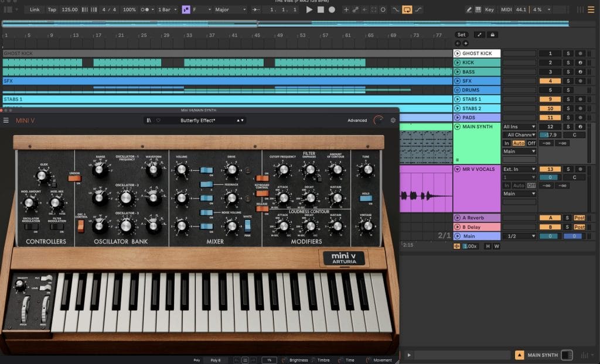Arm the GHOST KICK track for recording
Viewport: 600px width, 364px height.
pyautogui.click(x=581, y=53)
